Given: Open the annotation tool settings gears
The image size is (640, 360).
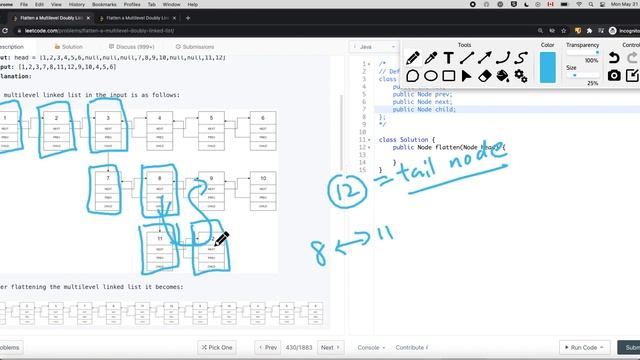Looking at the screenshot, I should pyautogui.click(x=521, y=76).
